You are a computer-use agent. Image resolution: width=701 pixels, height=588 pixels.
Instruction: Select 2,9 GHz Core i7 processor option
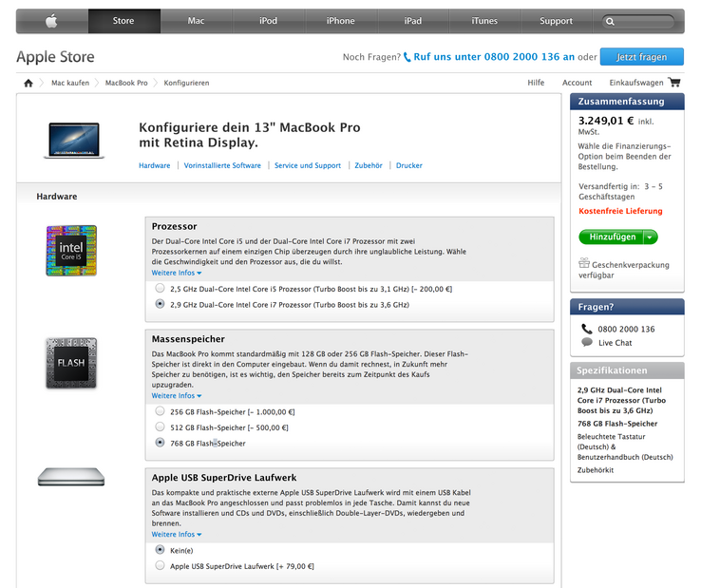click(160, 304)
